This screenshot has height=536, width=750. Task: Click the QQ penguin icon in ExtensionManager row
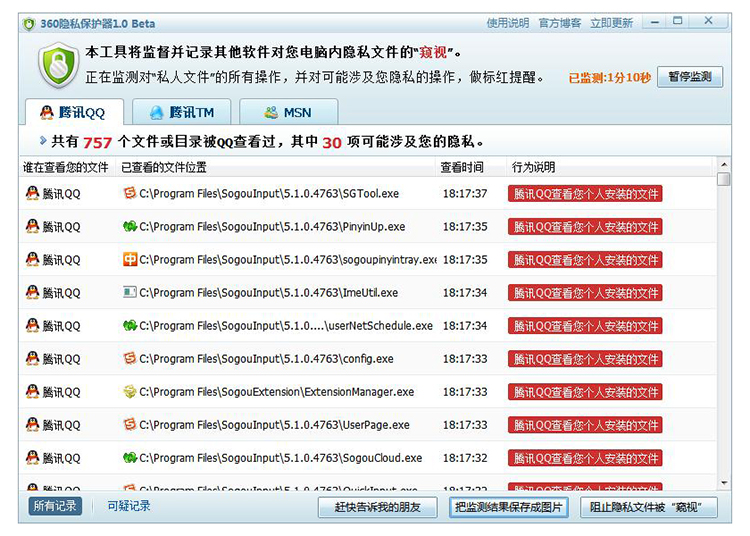[x=33, y=391]
